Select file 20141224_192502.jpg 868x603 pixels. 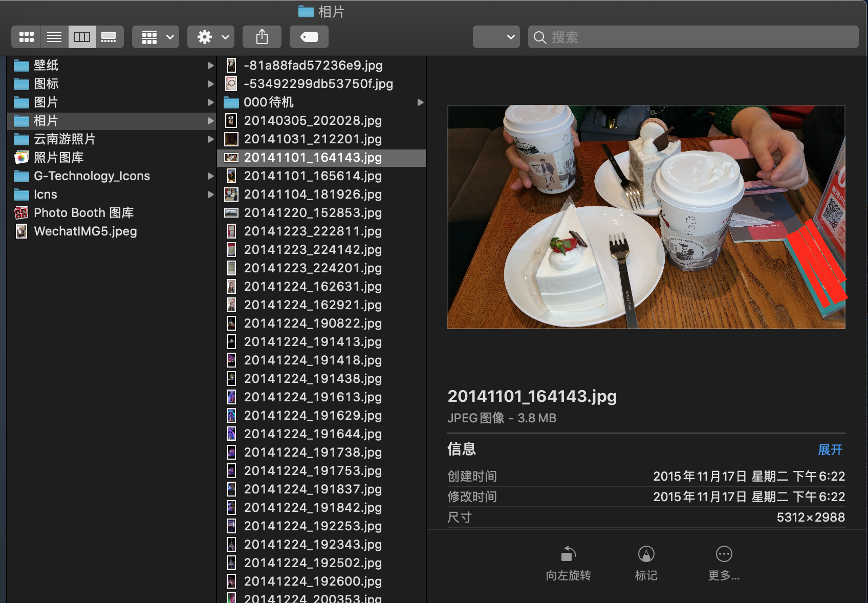(x=321, y=563)
